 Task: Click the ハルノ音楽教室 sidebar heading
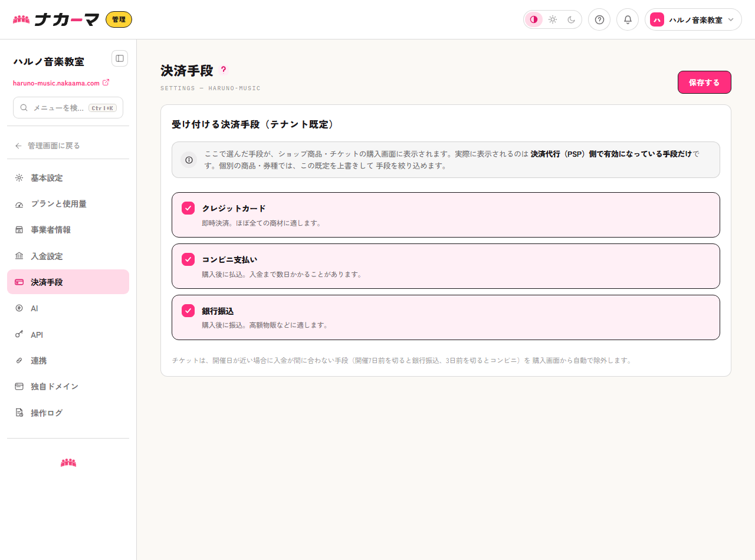point(48,61)
